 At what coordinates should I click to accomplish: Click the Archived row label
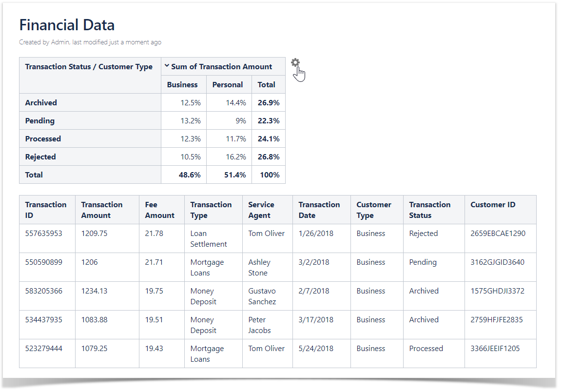(x=41, y=103)
